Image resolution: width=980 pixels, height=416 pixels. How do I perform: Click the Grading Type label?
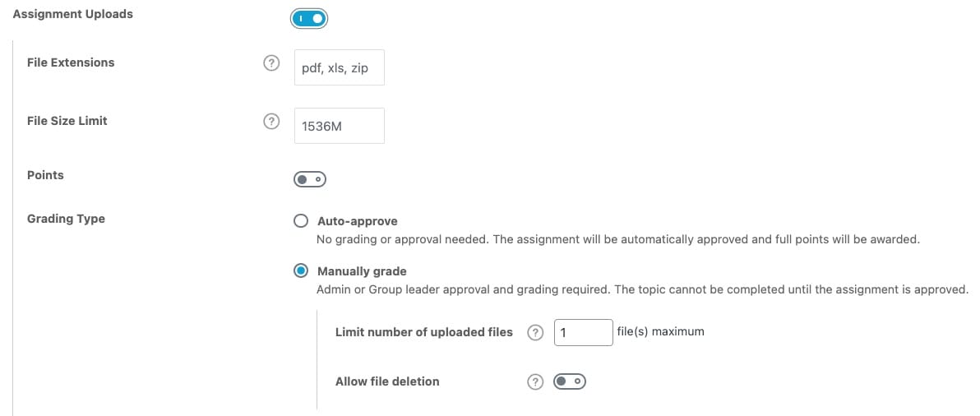coord(67,220)
